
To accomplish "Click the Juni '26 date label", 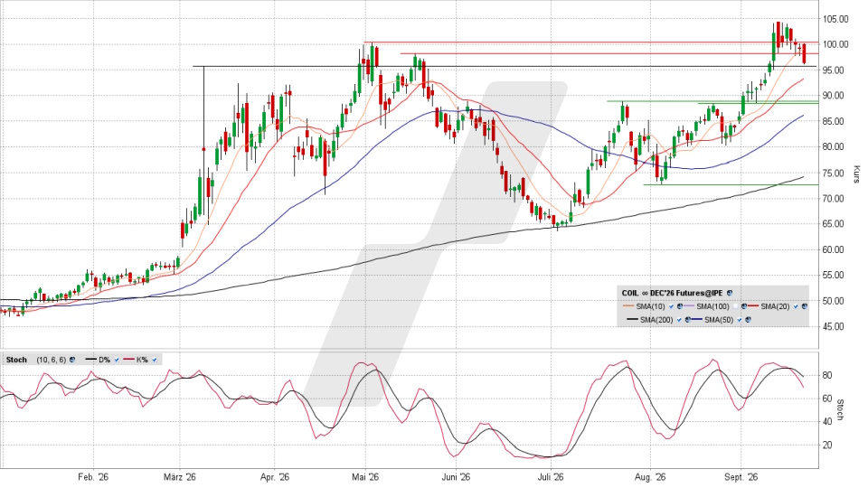I will point(457,477).
